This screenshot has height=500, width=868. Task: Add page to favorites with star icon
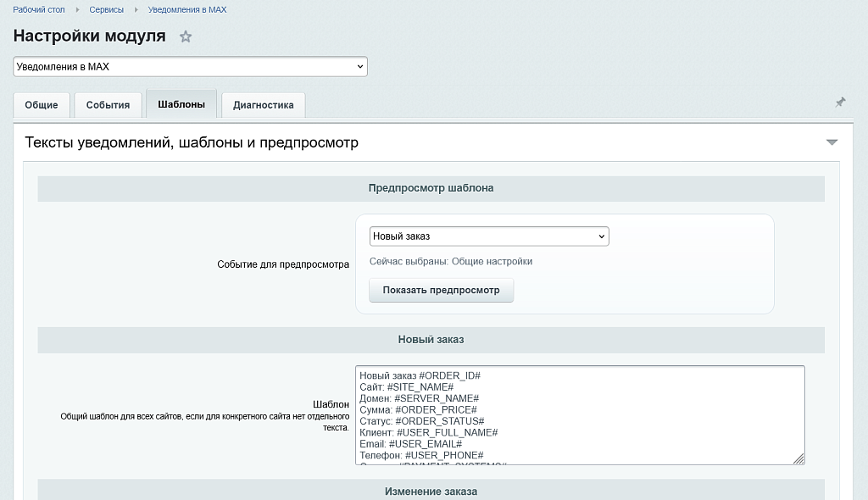[186, 36]
